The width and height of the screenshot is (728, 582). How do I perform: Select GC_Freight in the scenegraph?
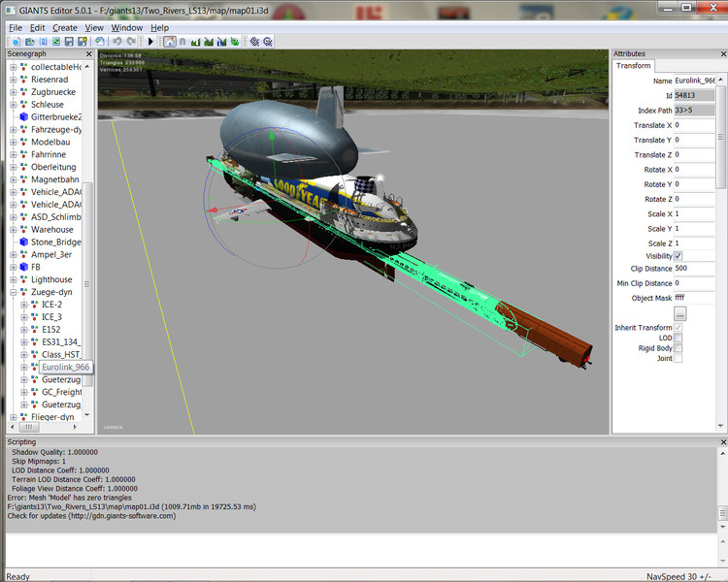(x=62, y=392)
